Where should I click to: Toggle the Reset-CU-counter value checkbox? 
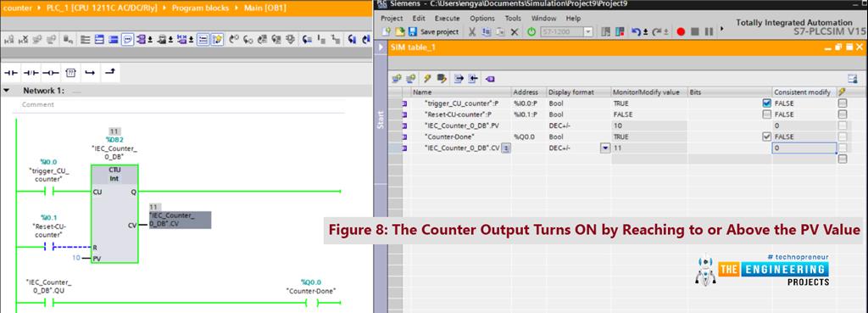tap(766, 115)
